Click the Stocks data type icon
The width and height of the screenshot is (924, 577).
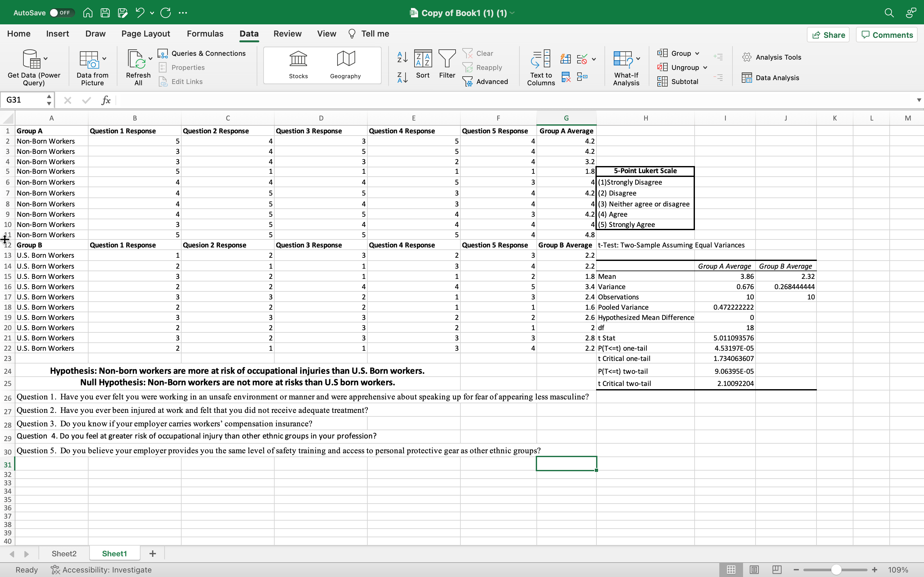pyautogui.click(x=298, y=59)
